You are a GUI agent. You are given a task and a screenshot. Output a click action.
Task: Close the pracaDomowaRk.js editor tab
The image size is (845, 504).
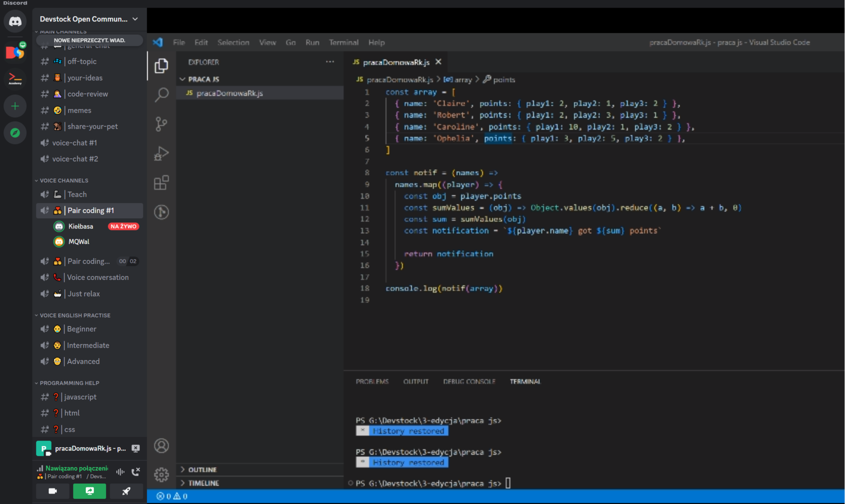(x=438, y=62)
